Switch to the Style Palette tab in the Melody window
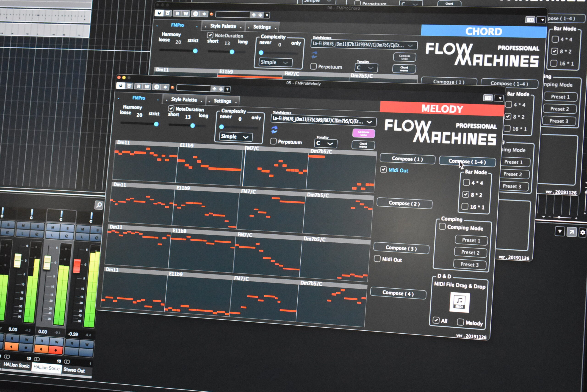Viewport: 587px width, 392px height. pos(184,99)
